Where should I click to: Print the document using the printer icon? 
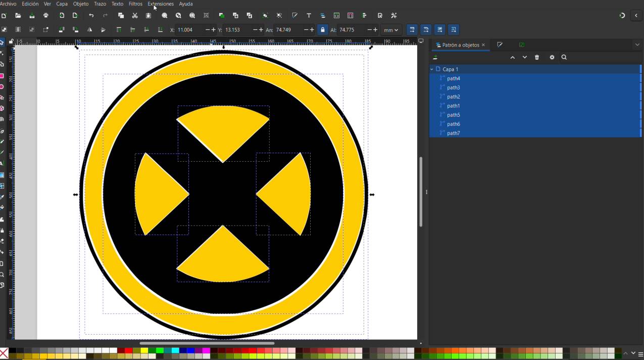coord(46,16)
